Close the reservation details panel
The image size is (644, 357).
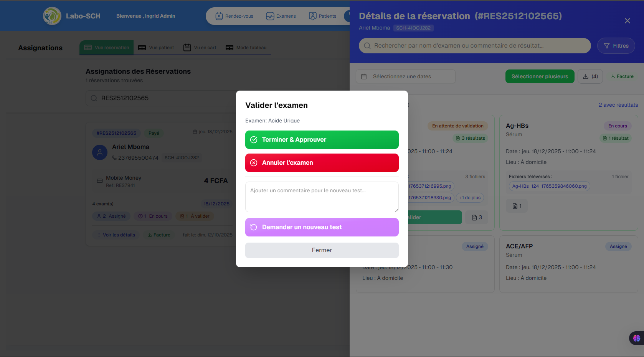[x=627, y=21]
